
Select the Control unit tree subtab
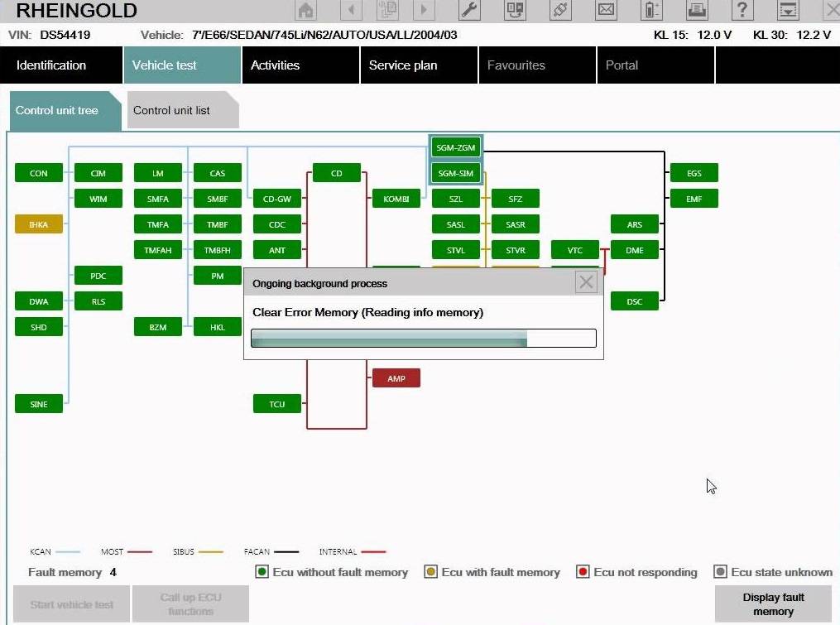[x=65, y=110]
